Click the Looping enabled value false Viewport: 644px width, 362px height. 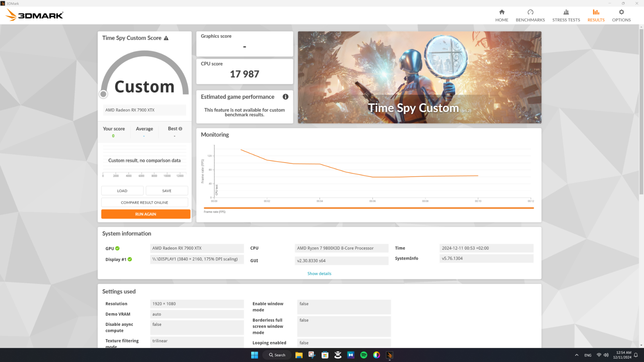point(344,343)
